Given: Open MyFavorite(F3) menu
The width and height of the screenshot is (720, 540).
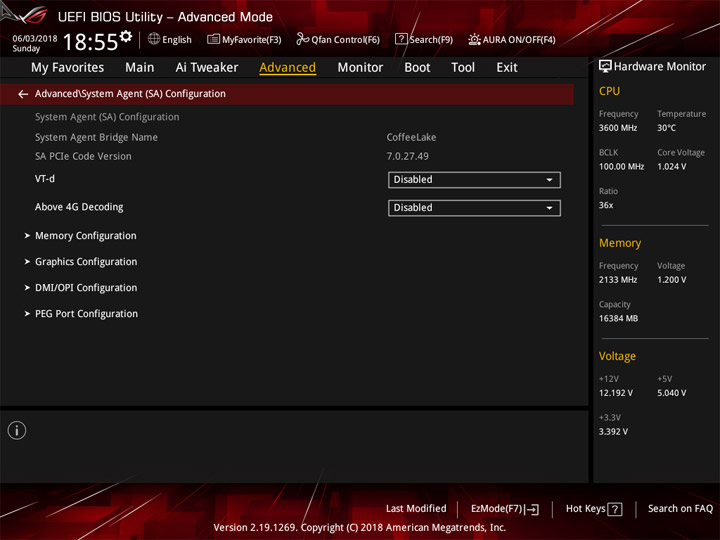Looking at the screenshot, I should click(244, 39).
